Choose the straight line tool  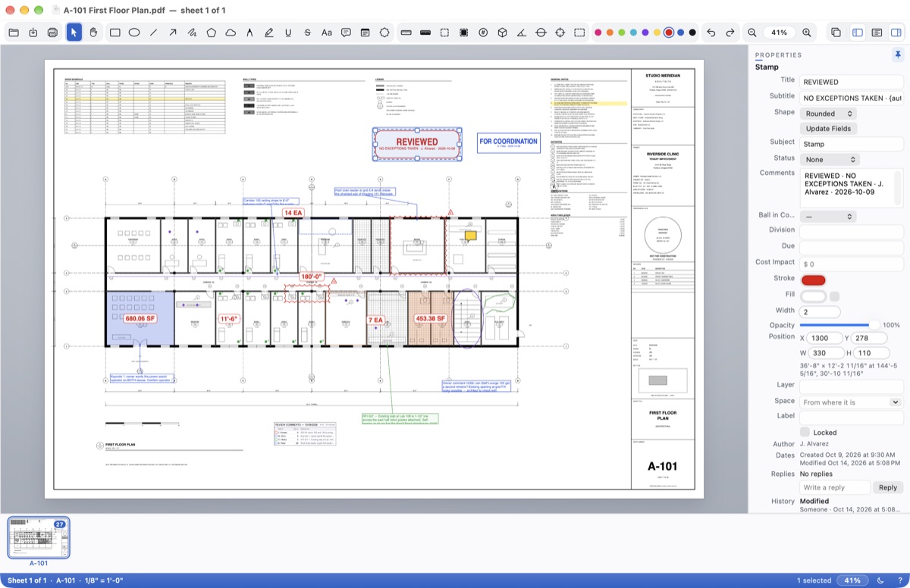point(154,33)
